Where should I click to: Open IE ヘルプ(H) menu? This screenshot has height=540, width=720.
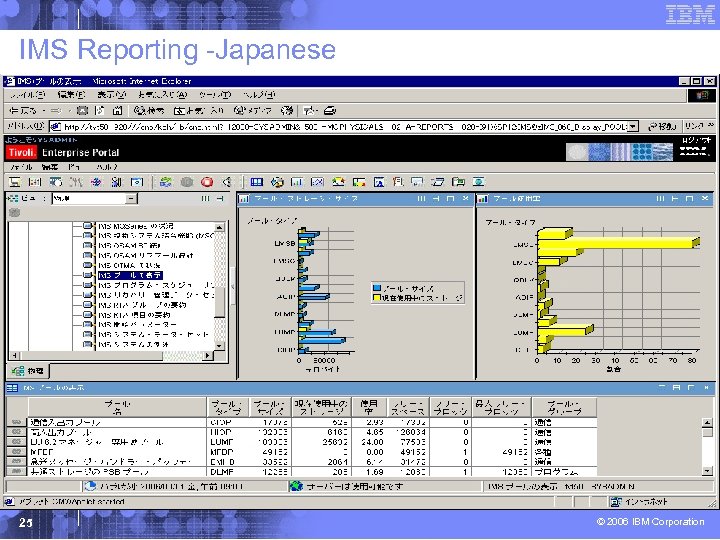(259, 95)
